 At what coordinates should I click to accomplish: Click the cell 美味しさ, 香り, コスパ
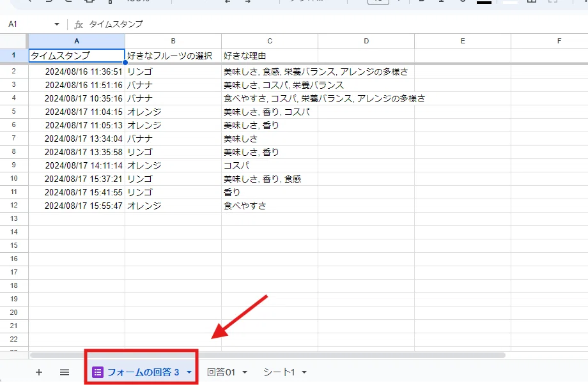[x=270, y=112]
